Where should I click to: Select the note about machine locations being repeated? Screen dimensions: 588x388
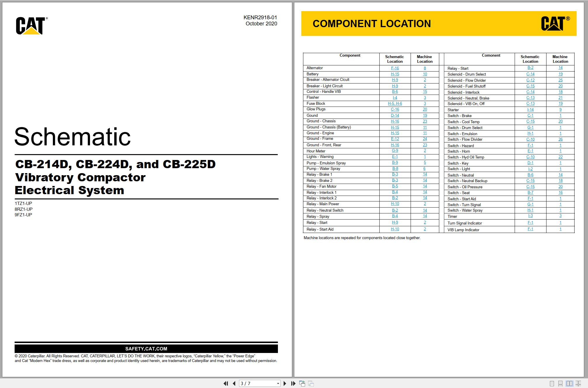point(362,238)
